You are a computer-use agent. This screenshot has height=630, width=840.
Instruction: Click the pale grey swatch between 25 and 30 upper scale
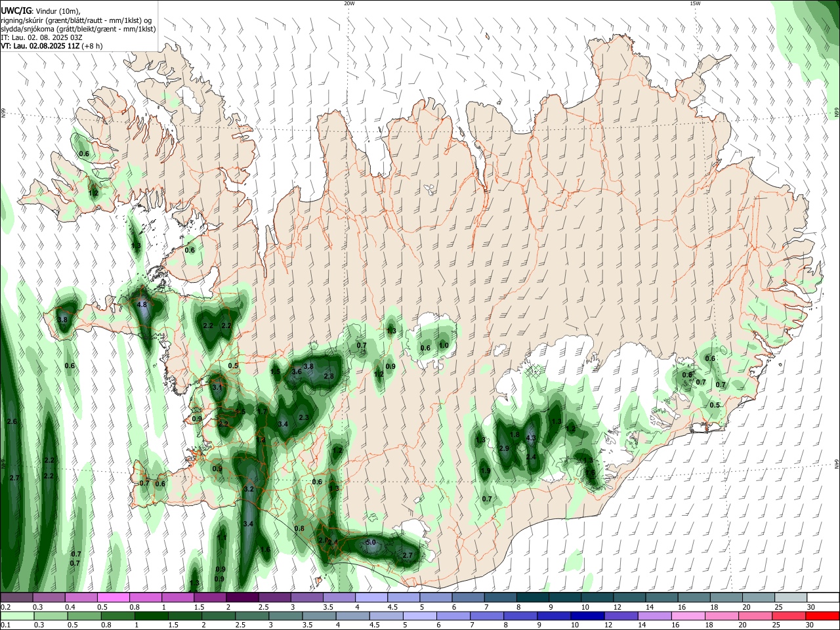click(791, 597)
